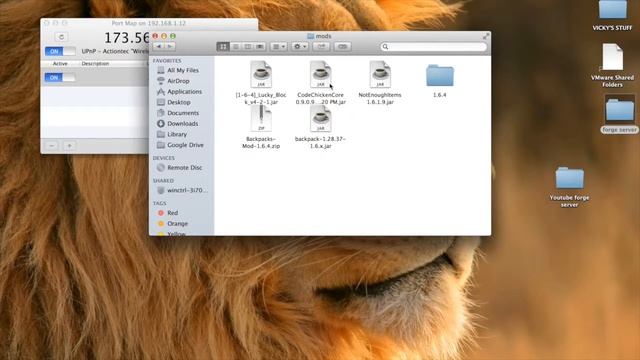The height and width of the screenshot is (360, 640).
Task: Open the 1.6.4 folder in mods
Action: coord(440,76)
